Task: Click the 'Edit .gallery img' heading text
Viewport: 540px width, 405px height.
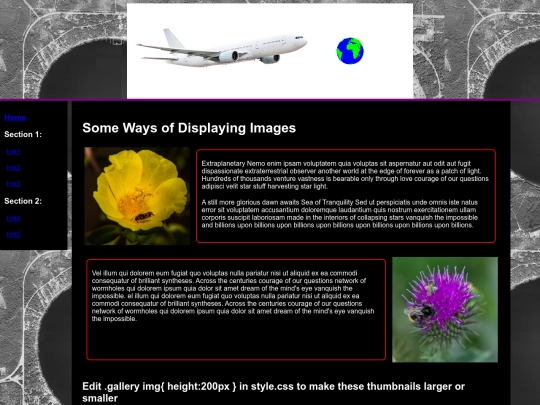Action: coord(273,392)
